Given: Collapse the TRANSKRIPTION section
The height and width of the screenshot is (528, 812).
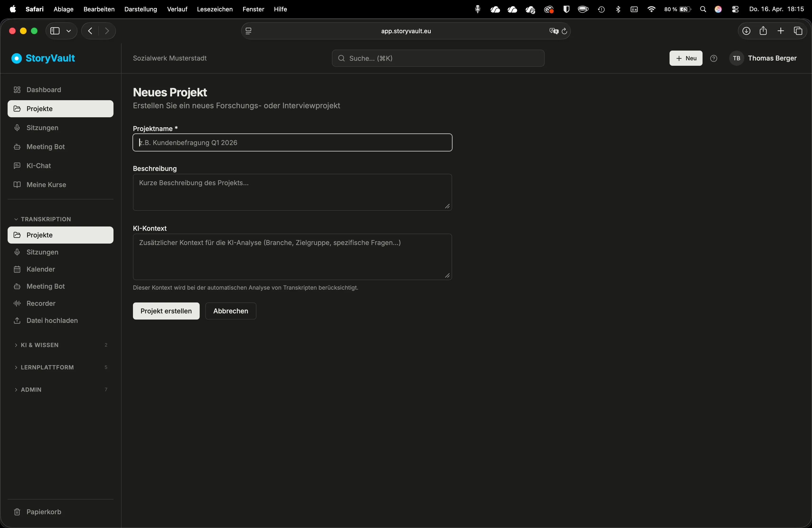Looking at the screenshot, I should (x=42, y=219).
